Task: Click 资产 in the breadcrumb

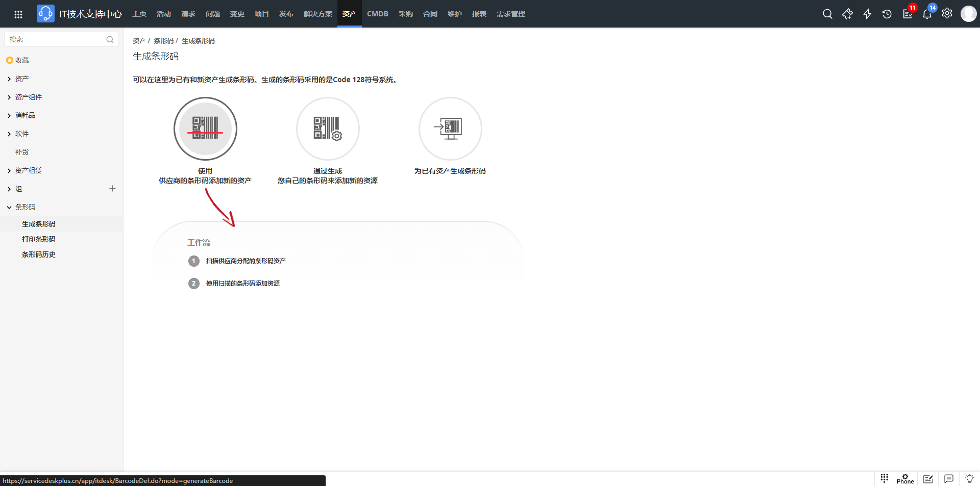Action: click(x=139, y=41)
